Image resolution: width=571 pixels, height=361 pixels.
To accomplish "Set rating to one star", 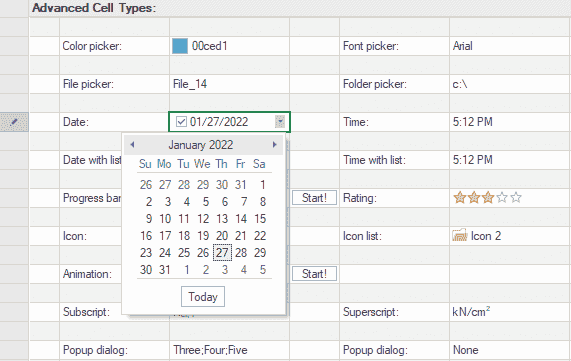I will (x=460, y=197).
